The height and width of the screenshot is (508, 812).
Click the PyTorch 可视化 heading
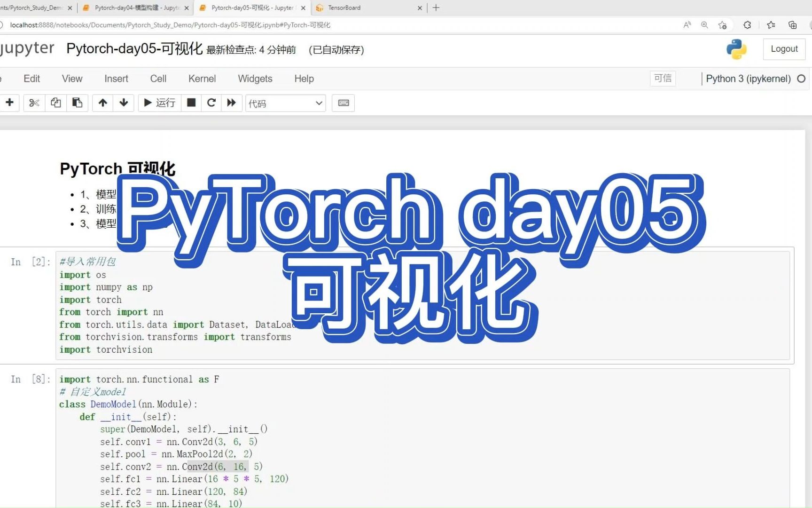[117, 168]
